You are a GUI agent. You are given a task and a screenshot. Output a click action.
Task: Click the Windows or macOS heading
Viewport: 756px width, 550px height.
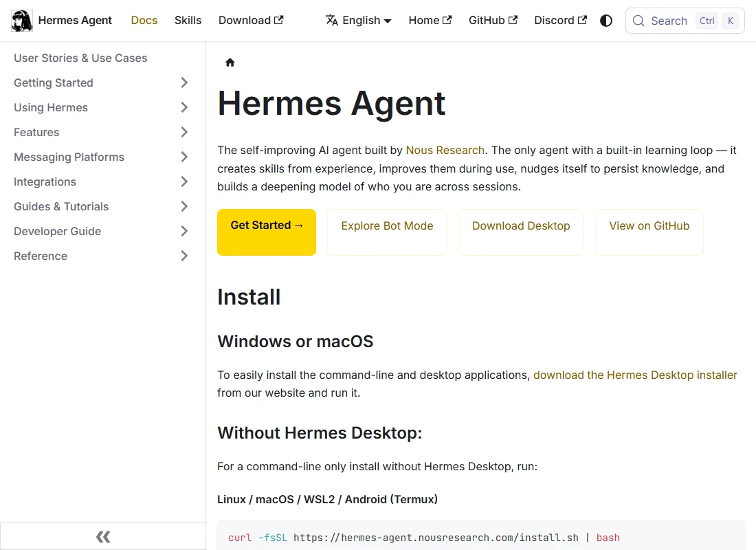pos(296,341)
